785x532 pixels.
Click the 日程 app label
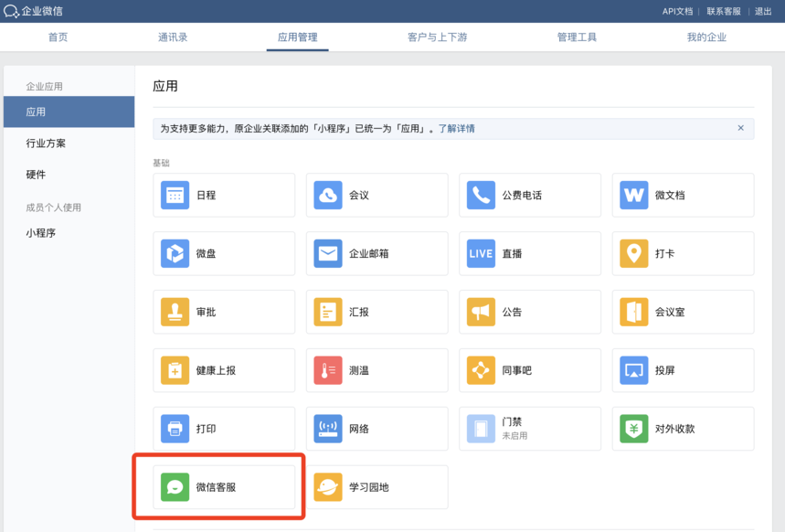click(x=206, y=196)
